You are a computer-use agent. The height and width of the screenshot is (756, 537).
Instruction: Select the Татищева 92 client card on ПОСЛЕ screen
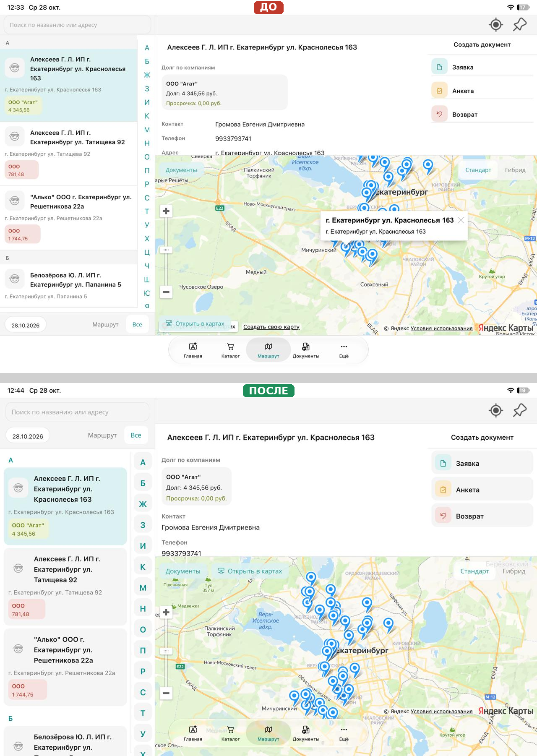[65, 587]
